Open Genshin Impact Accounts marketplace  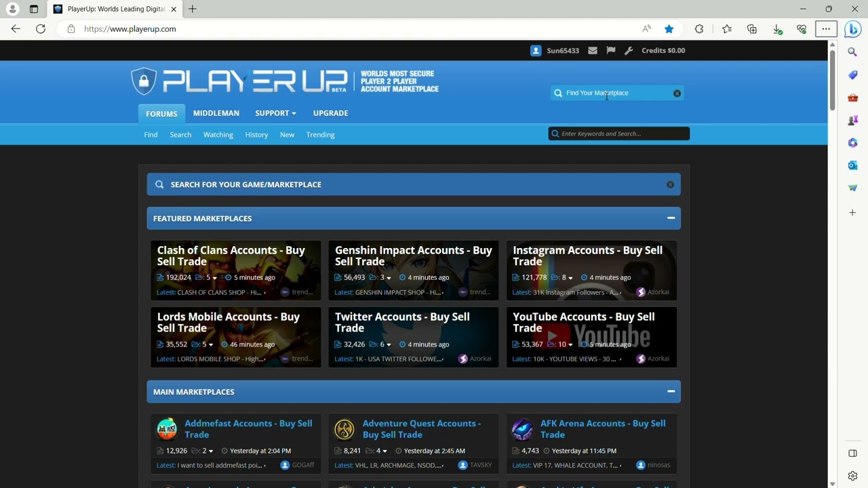click(x=413, y=256)
